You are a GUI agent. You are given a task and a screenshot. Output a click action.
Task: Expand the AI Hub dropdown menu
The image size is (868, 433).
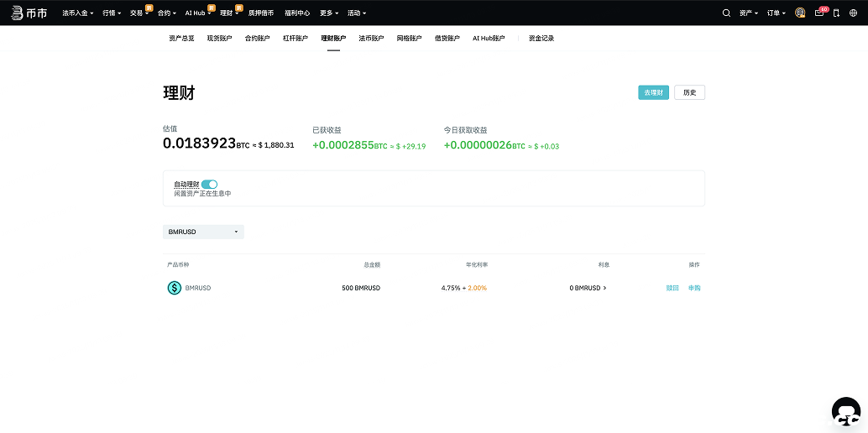tap(198, 13)
